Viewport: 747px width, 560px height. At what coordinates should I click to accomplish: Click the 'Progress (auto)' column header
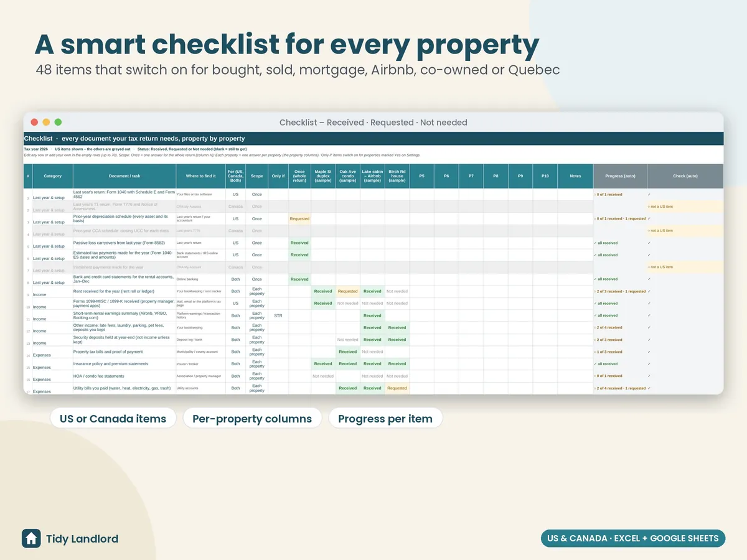tap(620, 176)
